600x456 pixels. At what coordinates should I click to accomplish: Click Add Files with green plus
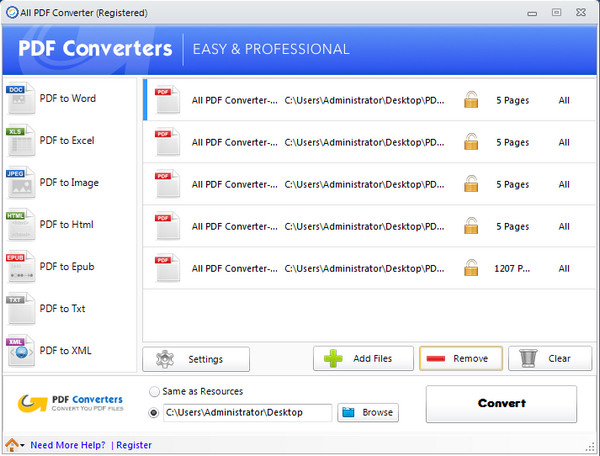click(363, 358)
